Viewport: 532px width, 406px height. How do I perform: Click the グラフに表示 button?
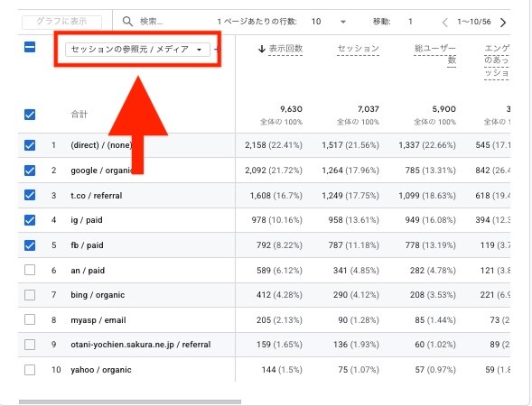pos(61,22)
